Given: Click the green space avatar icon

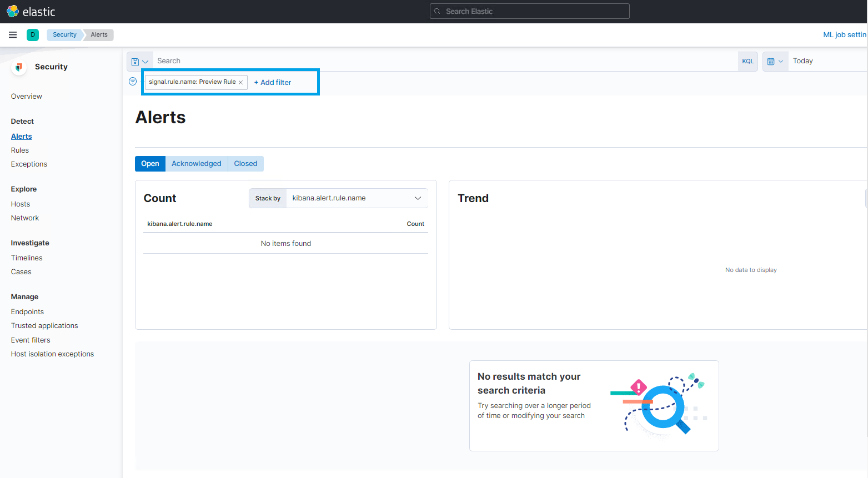Looking at the screenshot, I should coord(32,34).
